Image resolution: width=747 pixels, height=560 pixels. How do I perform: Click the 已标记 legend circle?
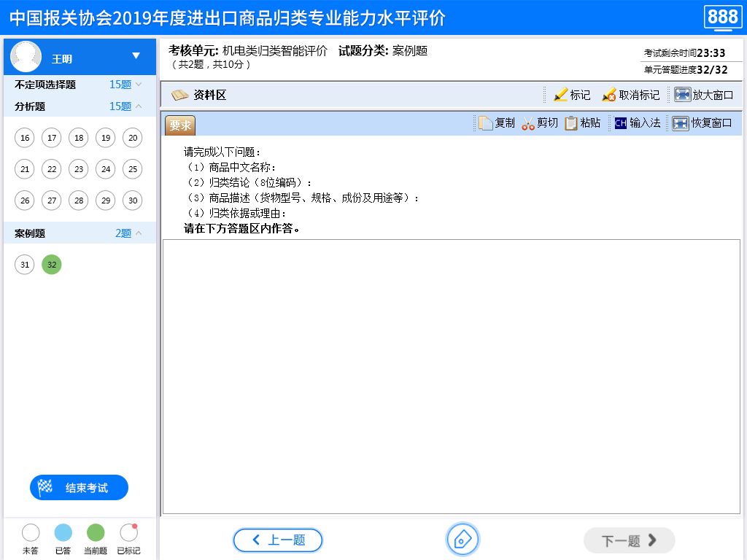point(128,532)
